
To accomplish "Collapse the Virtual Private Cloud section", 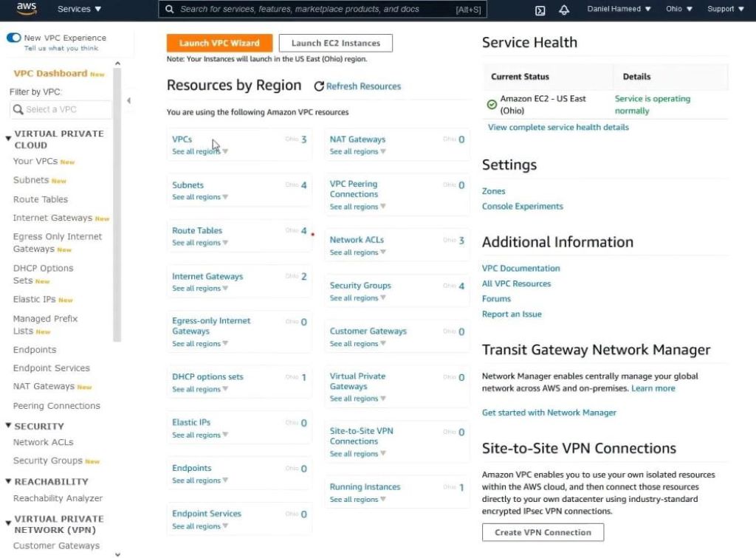I will [x=8, y=138].
